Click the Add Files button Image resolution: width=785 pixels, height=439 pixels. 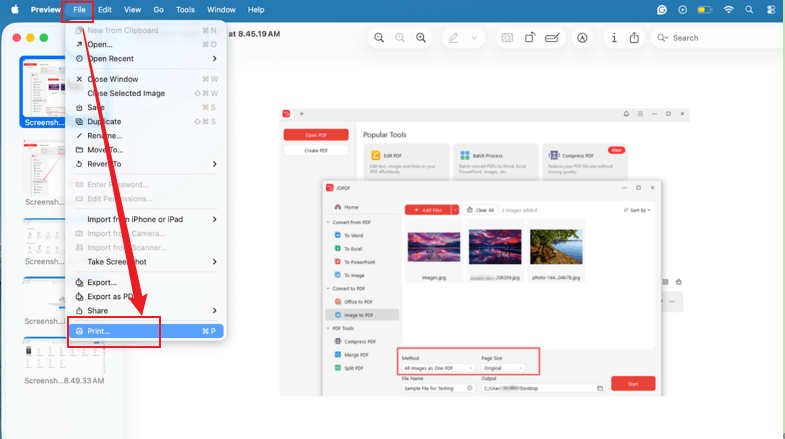tap(428, 210)
